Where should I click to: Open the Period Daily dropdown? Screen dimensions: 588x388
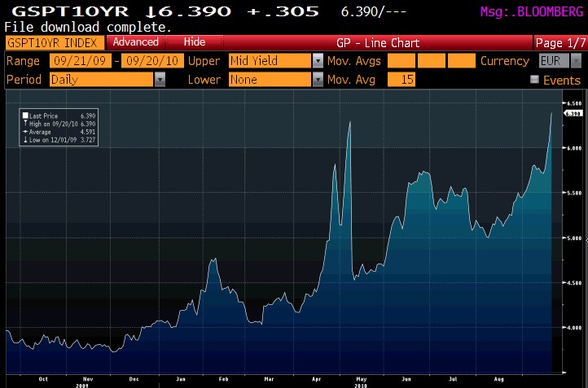point(160,80)
